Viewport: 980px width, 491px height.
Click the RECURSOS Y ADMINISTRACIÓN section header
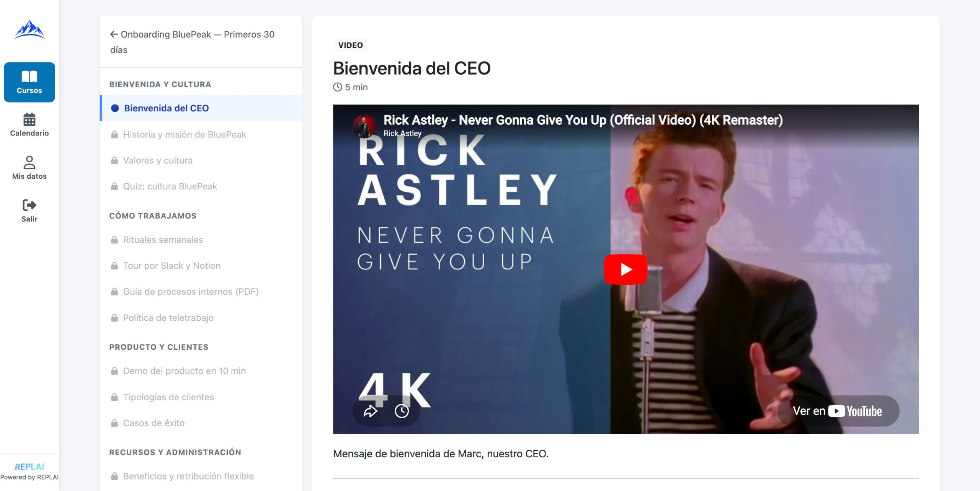pyautogui.click(x=175, y=452)
